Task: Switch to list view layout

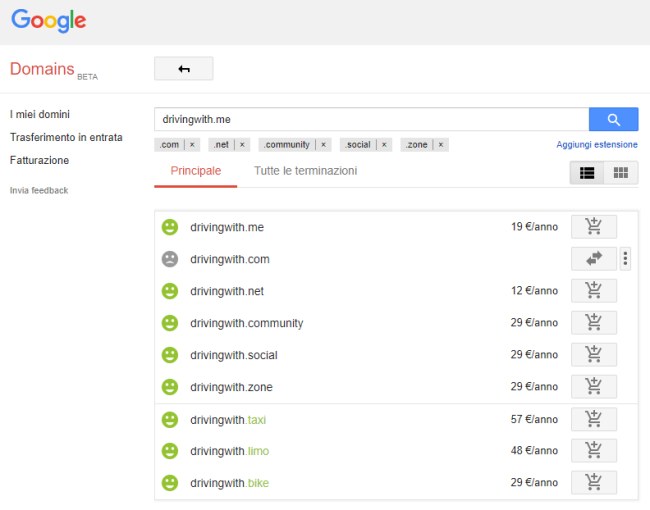Action: point(587,172)
